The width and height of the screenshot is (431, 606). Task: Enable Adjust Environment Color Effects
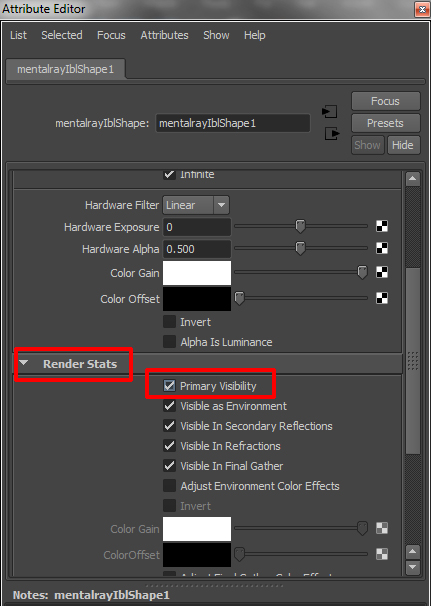tap(169, 486)
